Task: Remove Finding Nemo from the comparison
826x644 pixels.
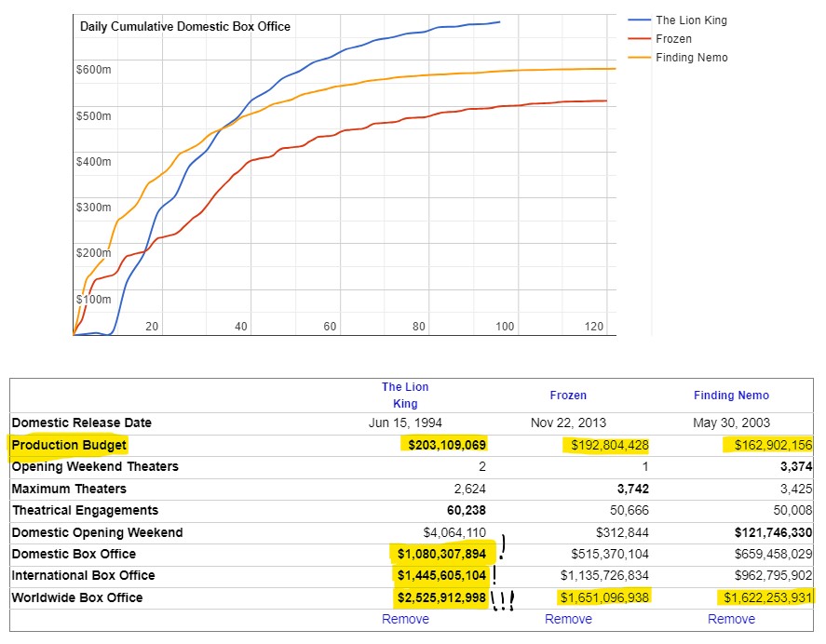Action: [x=731, y=619]
